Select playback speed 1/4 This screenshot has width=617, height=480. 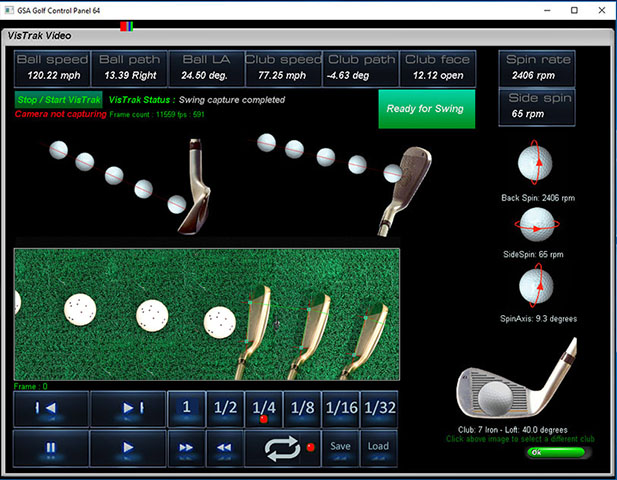click(x=263, y=409)
